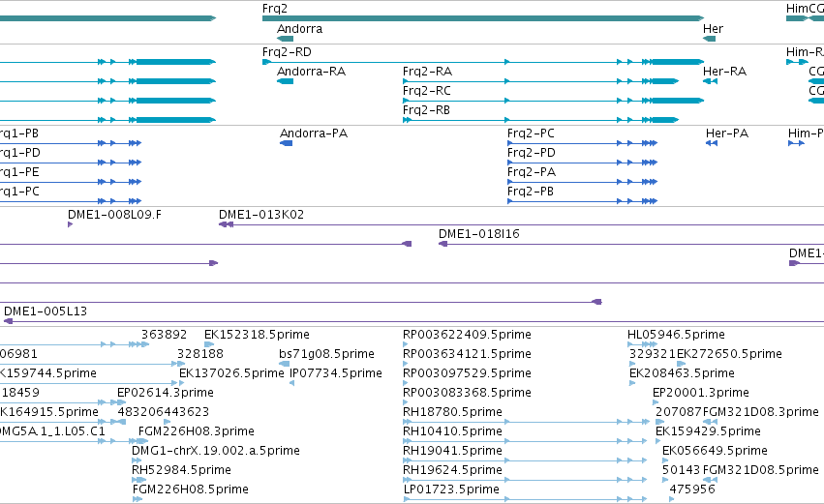This screenshot has width=824, height=504.
Task: Select the EP20001.3prime EST label
Action: point(700,393)
